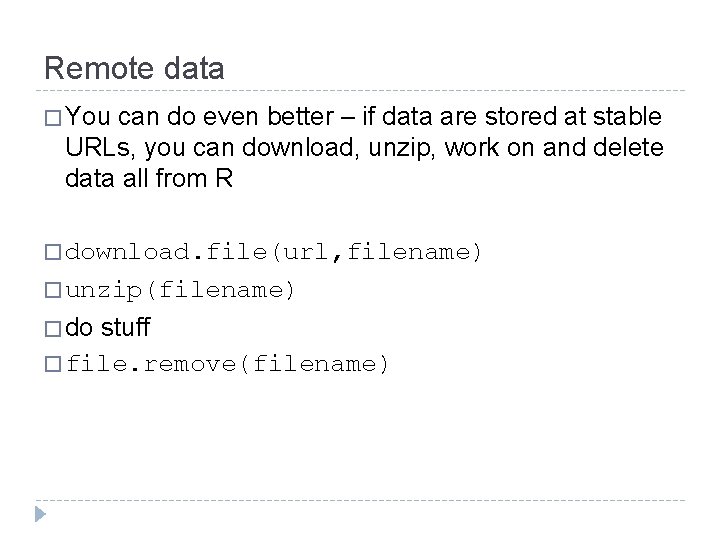Click the square bullet before file.remove(filename)
The width and height of the screenshot is (720, 540).
coord(53,364)
